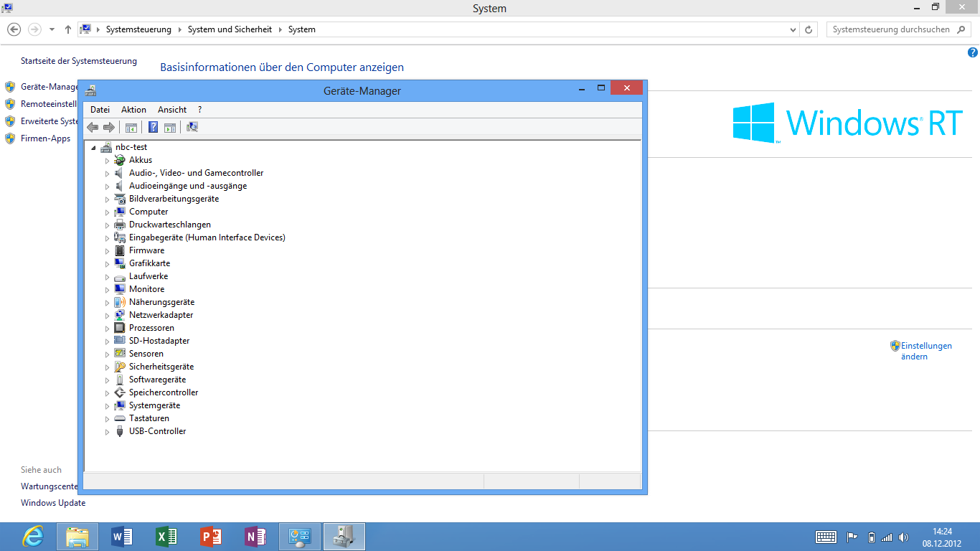
Task: Click the Refresh button in the address bar
Action: click(x=809, y=29)
